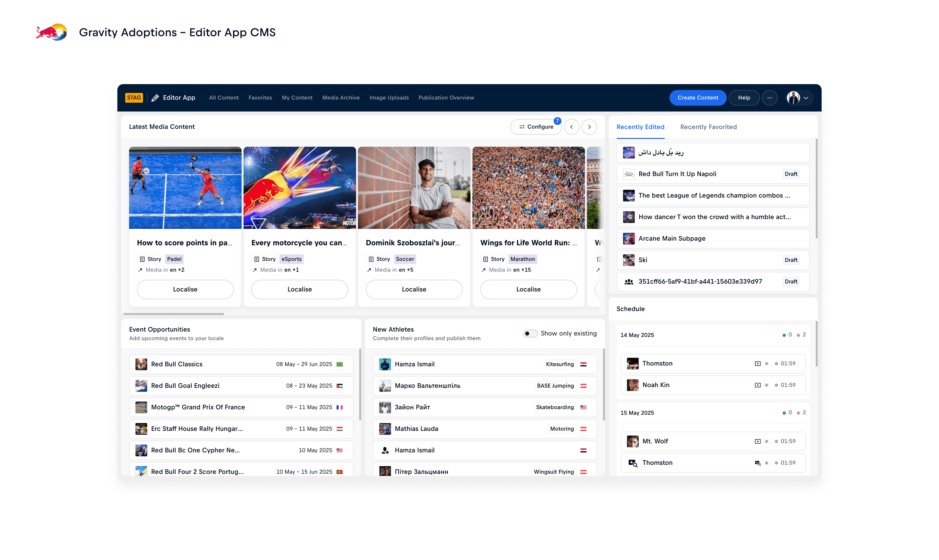Click the Configure sliders icon
The height and width of the screenshot is (560, 939).
coord(522,127)
